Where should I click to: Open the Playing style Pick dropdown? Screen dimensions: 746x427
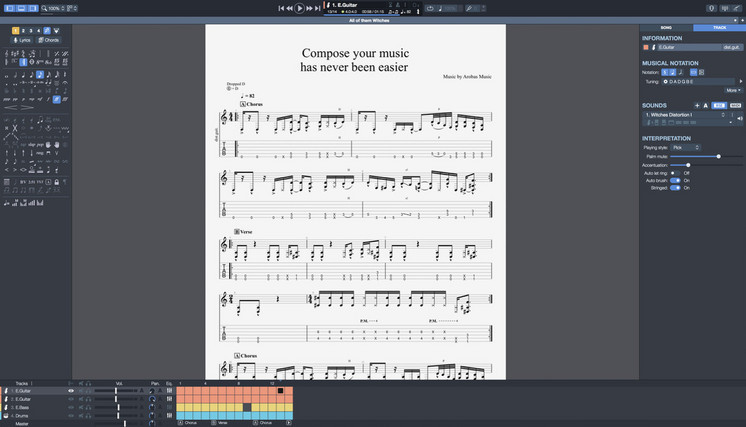pyautogui.click(x=686, y=147)
